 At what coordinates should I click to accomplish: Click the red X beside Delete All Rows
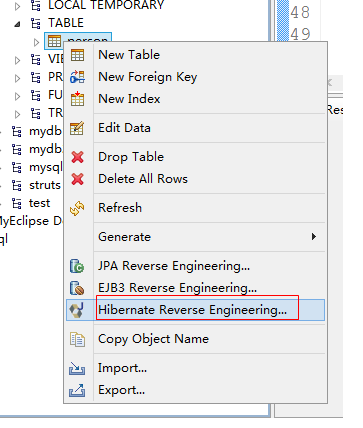coord(77,179)
